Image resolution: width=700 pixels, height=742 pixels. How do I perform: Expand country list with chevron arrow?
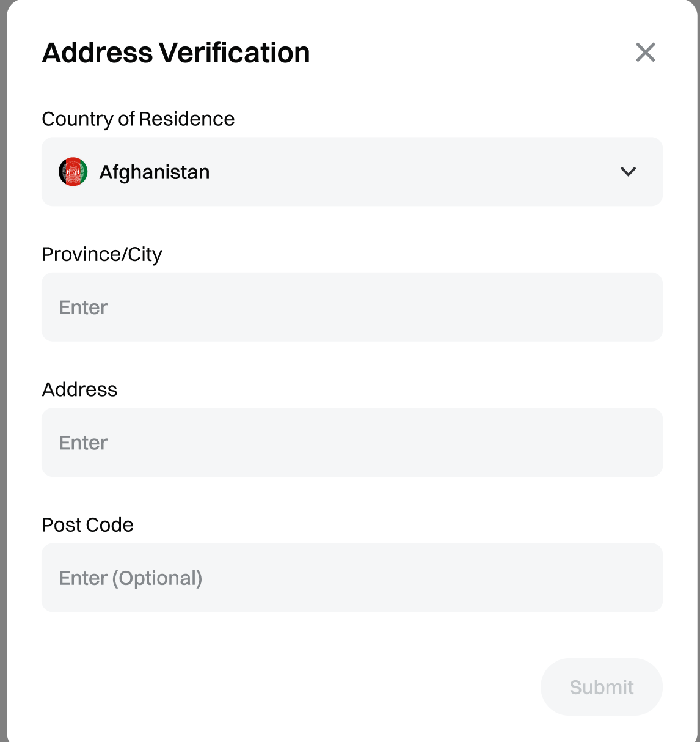click(628, 172)
